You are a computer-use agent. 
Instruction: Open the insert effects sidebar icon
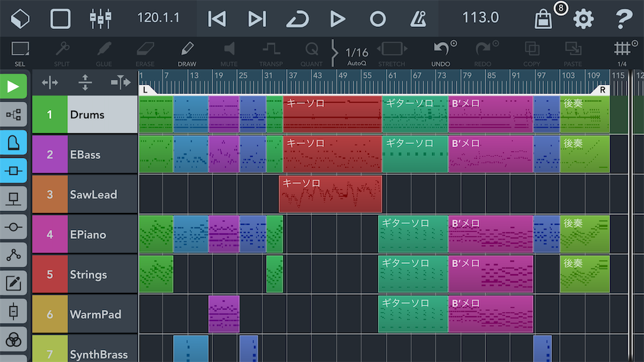[x=14, y=199]
